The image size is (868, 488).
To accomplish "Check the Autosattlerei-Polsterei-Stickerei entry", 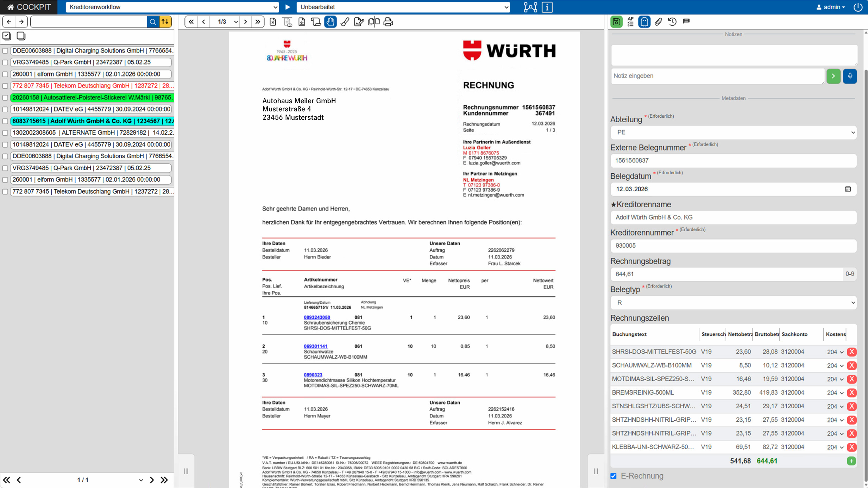I will pos(5,98).
